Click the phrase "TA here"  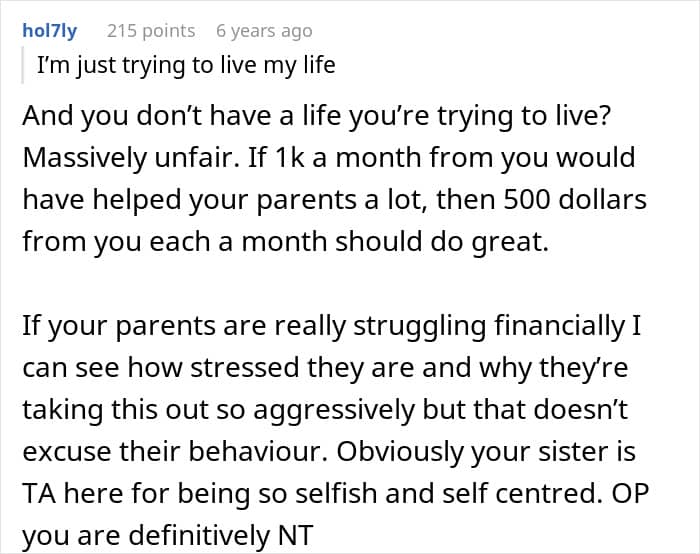pos(73,494)
